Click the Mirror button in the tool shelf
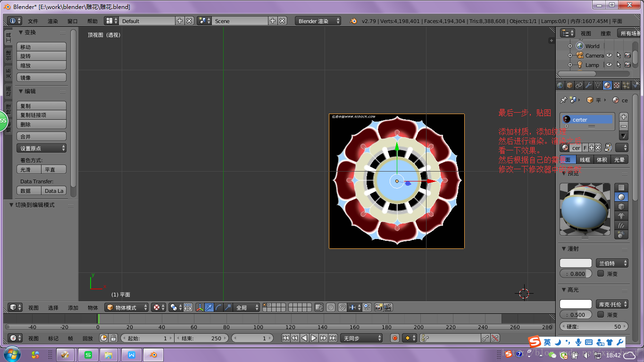The image size is (644, 362). [42, 77]
